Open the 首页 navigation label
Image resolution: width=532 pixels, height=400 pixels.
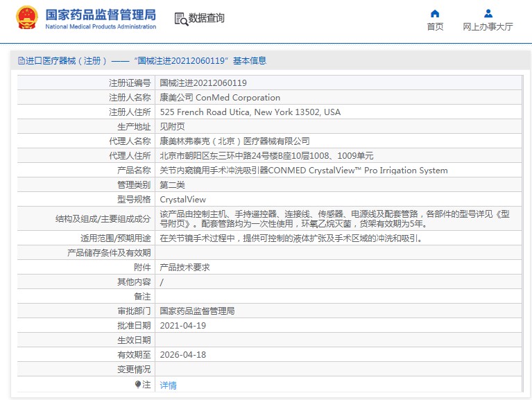(x=435, y=27)
